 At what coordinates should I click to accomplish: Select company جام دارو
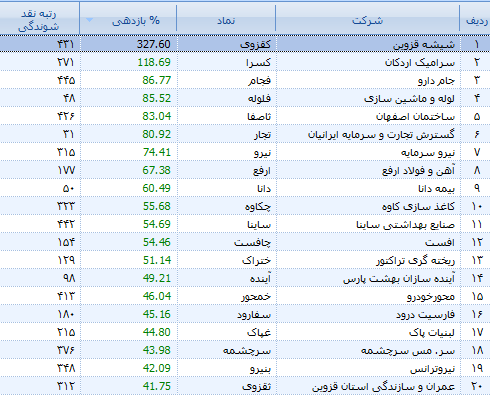pos(436,80)
